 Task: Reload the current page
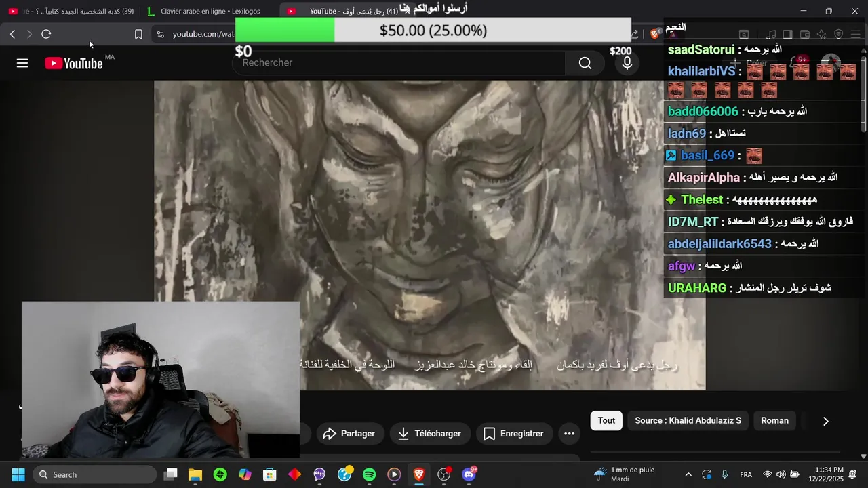coord(46,34)
